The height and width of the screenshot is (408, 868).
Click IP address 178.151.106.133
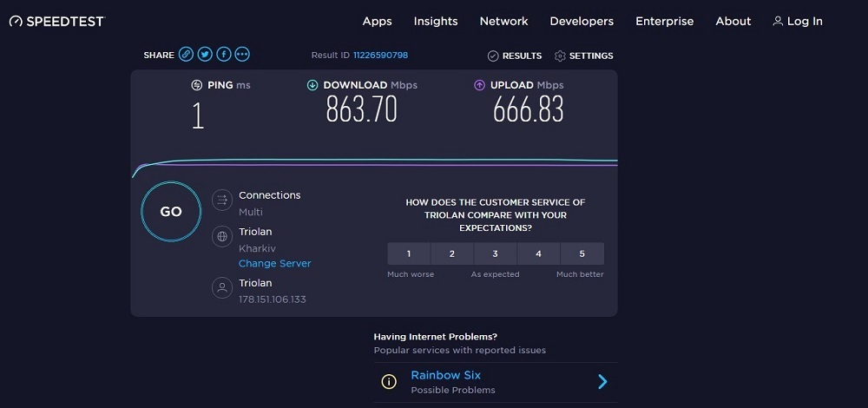point(273,299)
